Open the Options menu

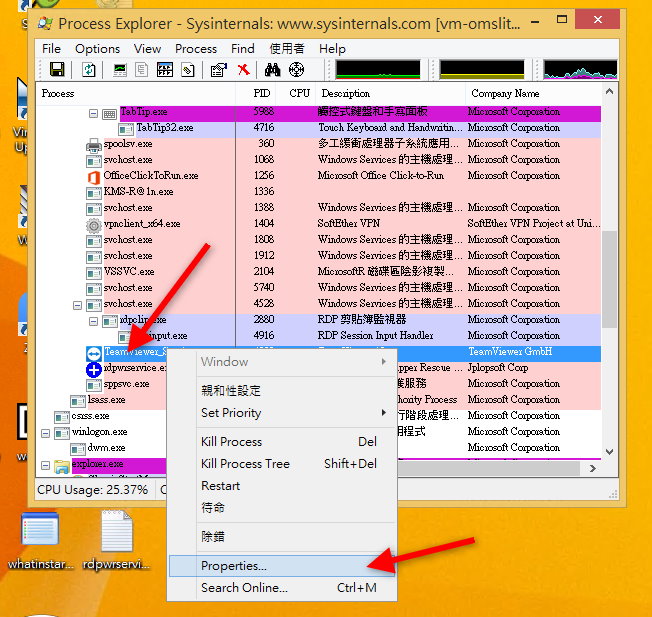coord(97,48)
